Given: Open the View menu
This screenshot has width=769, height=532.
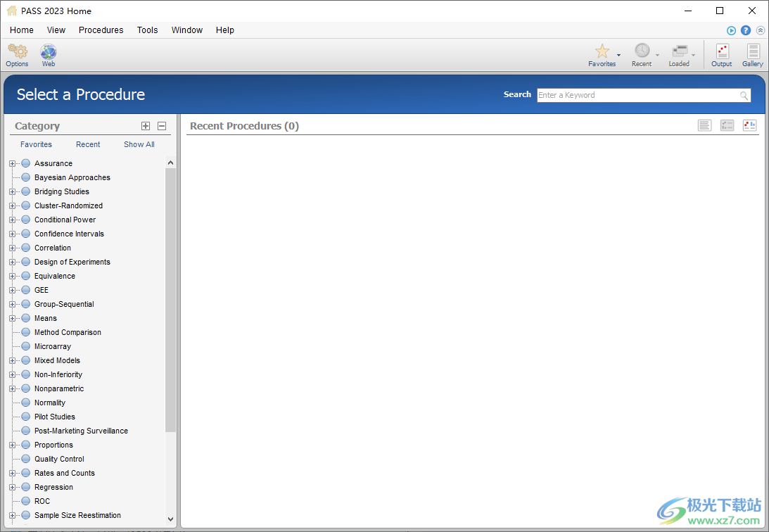Looking at the screenshot, I should point(56,30).
